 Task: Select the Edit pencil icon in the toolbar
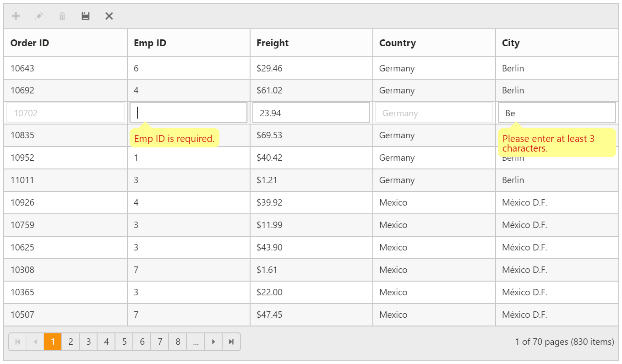[x=39, y=16]
